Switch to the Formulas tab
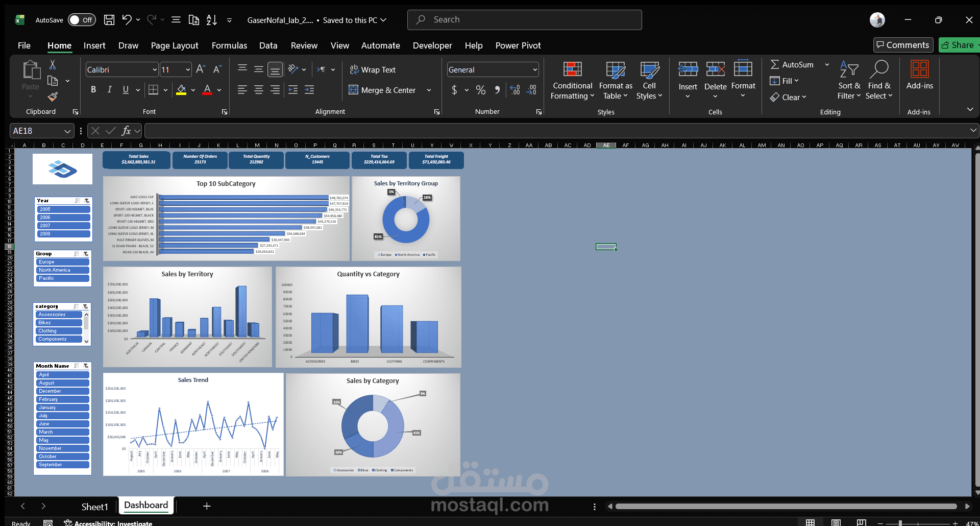Screen dimensions: 980x526 pos(229,45)
